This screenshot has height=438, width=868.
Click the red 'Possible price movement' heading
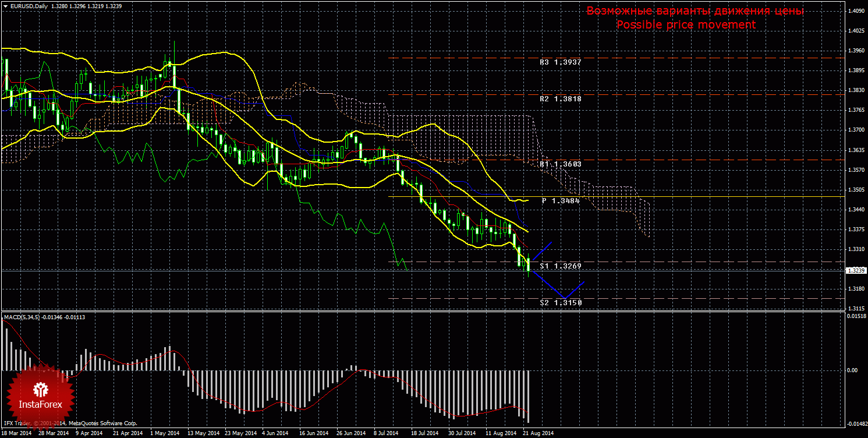(686, 24)
